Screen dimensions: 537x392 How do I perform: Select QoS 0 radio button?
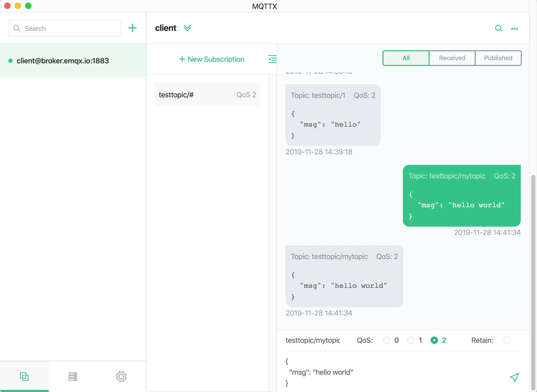pyautogui.click(x=387, y=340)
